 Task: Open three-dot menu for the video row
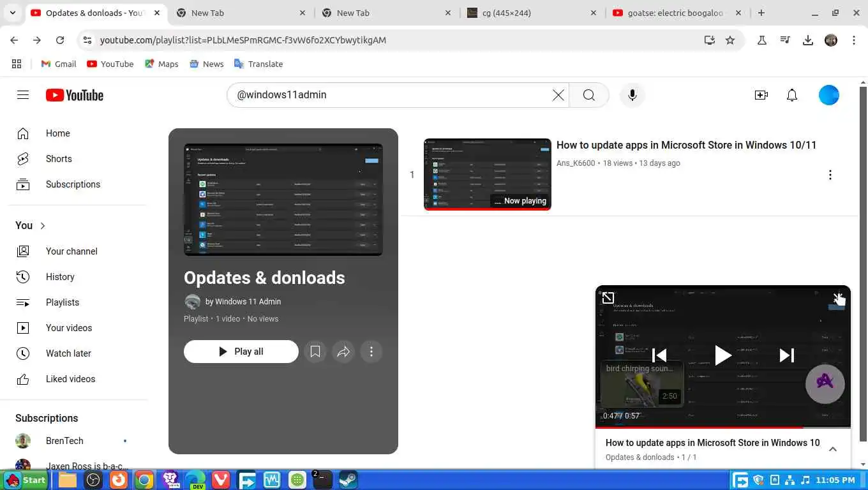pyautogui.click(x=830, y=175)
